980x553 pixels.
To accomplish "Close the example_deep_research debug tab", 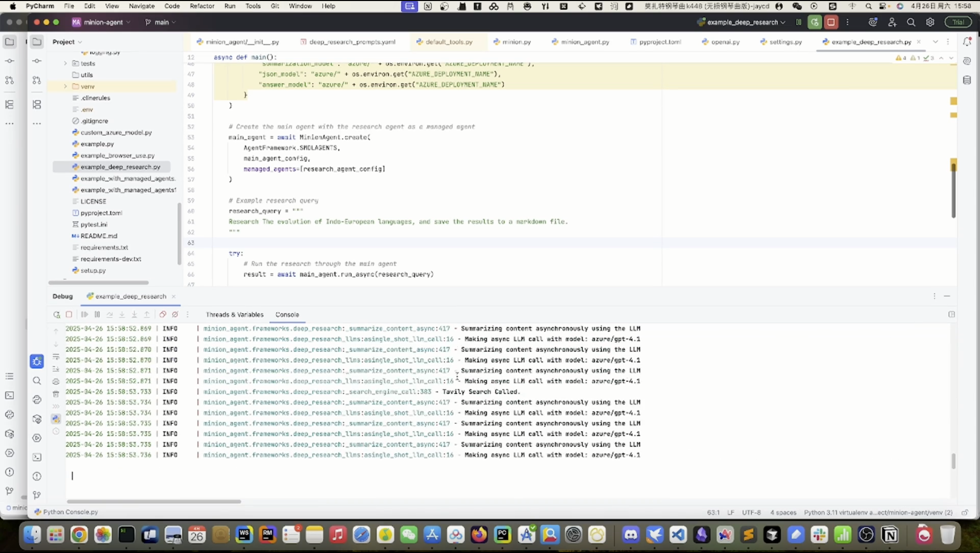I will [x=174, y=296].
